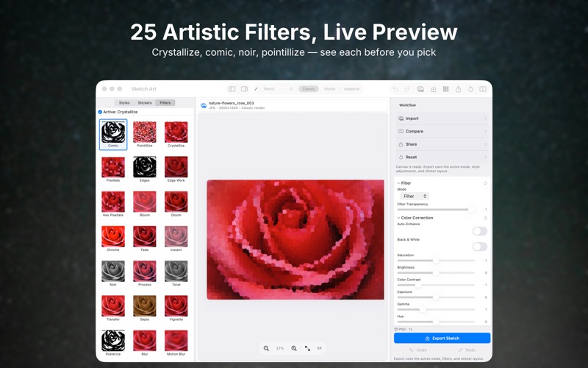Adjust the Color Contrast slider
The height and width of the screenshot is (368, 588).
click(x=436, y=286)
